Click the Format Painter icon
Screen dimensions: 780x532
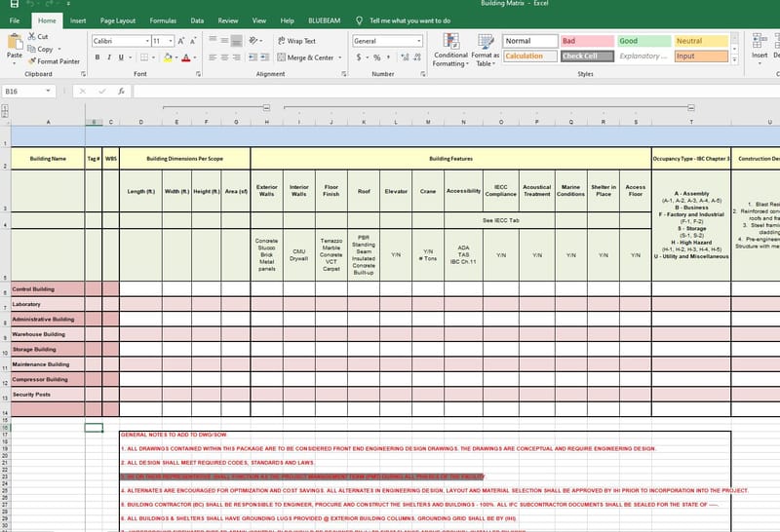33,61
